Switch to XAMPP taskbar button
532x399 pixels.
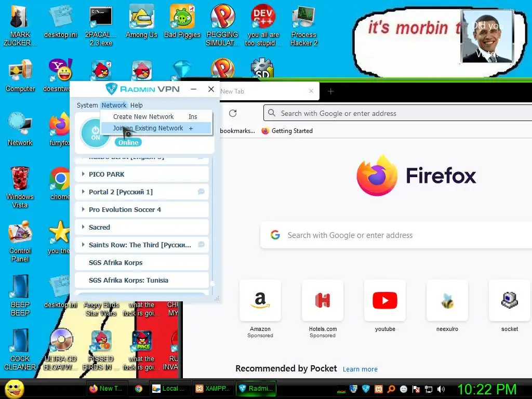click(x=213, y=389)
